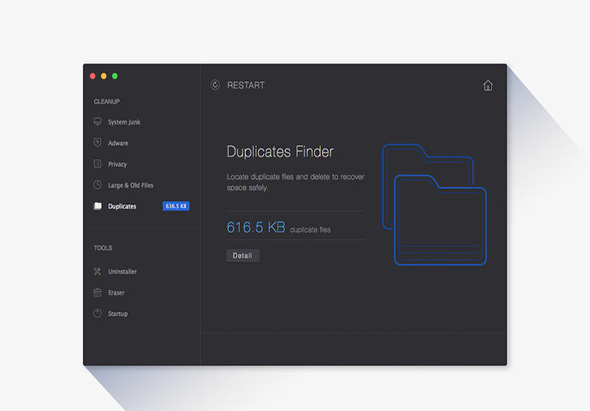The width and height of the screenshot is (590, 411).
Task: Minimize window with yellow button
Action: 103,76
